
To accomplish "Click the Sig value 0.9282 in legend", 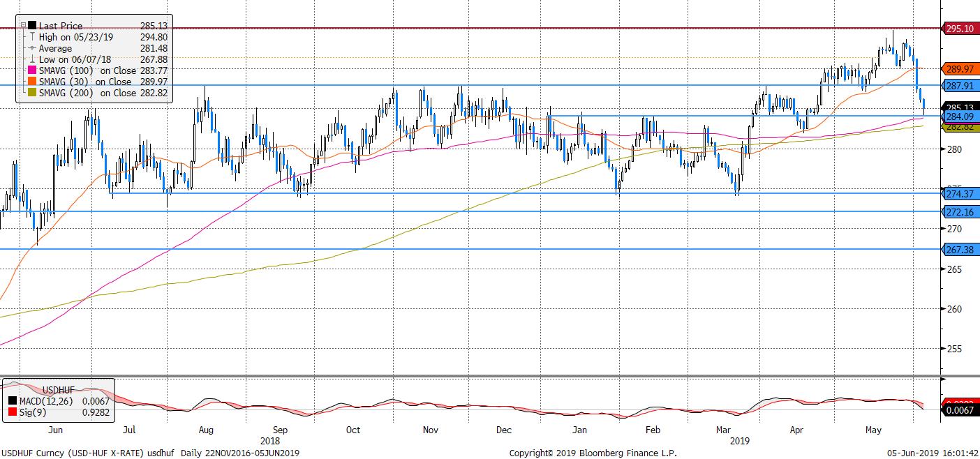I will pyautogui.click(x=96, y=413).
